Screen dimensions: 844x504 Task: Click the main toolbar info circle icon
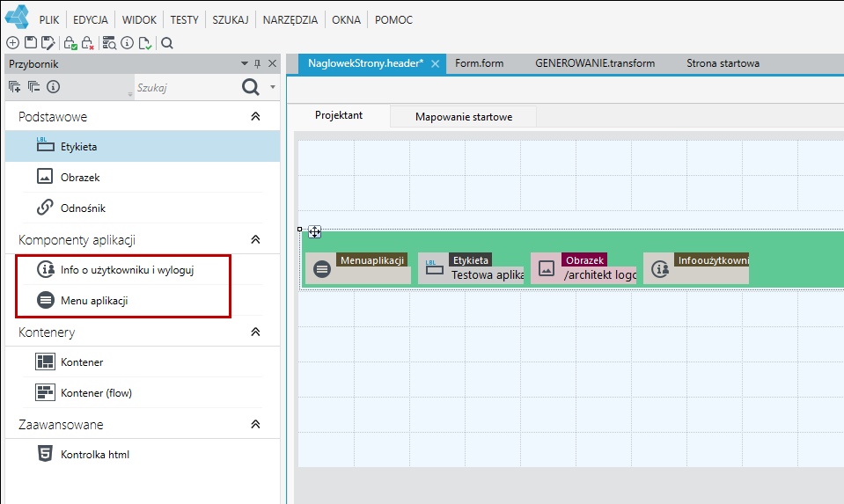click(127, 43)
